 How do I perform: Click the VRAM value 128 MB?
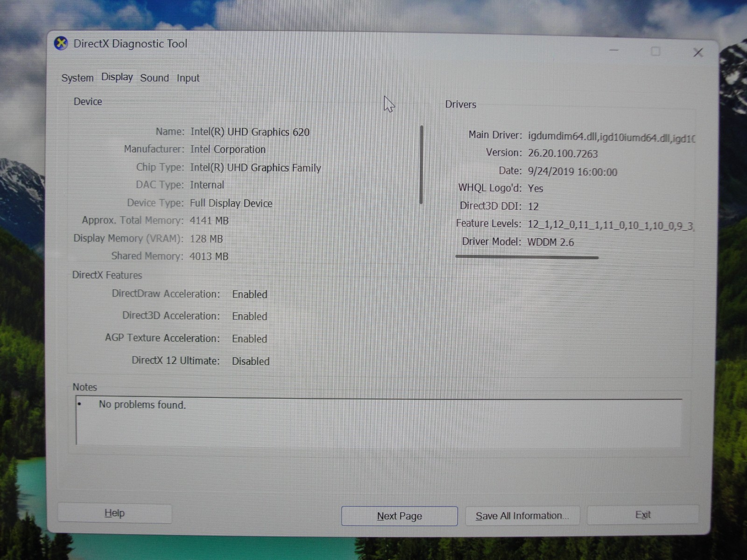(x=206, y=238)
